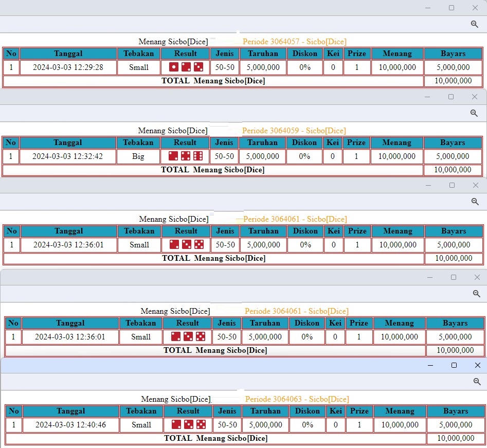Click the three-dot die in Periode 3064057 result
Image resolution: width=487 pixels, height=448 pixels.
(x=199, y=67)
